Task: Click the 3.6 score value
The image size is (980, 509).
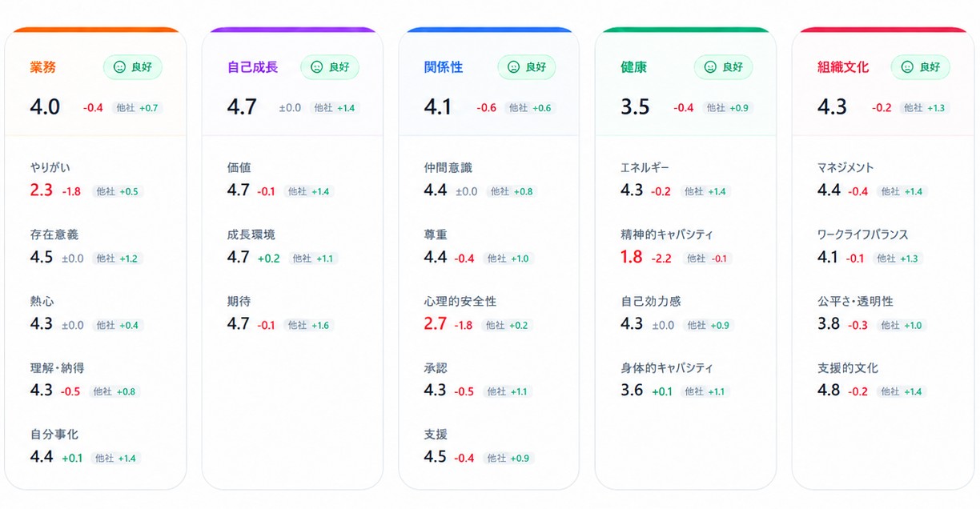Action: tap(632, 391)
